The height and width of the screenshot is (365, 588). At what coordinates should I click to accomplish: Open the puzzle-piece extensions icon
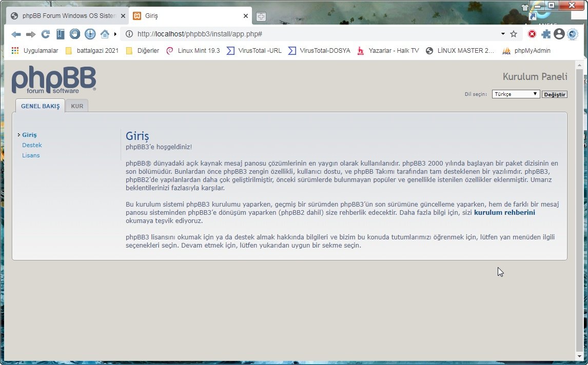[x=546, y=34]
